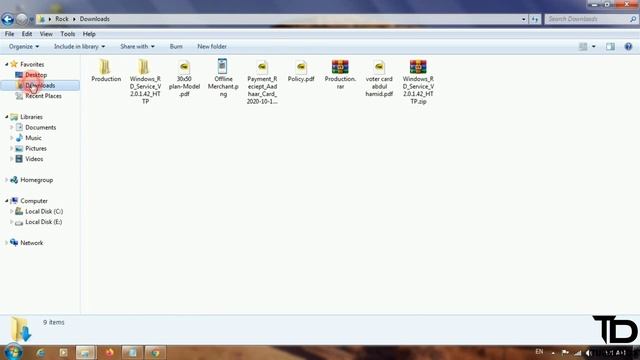Open the Production folder
This screenshot has height=360, width=640.
(106, 70)
